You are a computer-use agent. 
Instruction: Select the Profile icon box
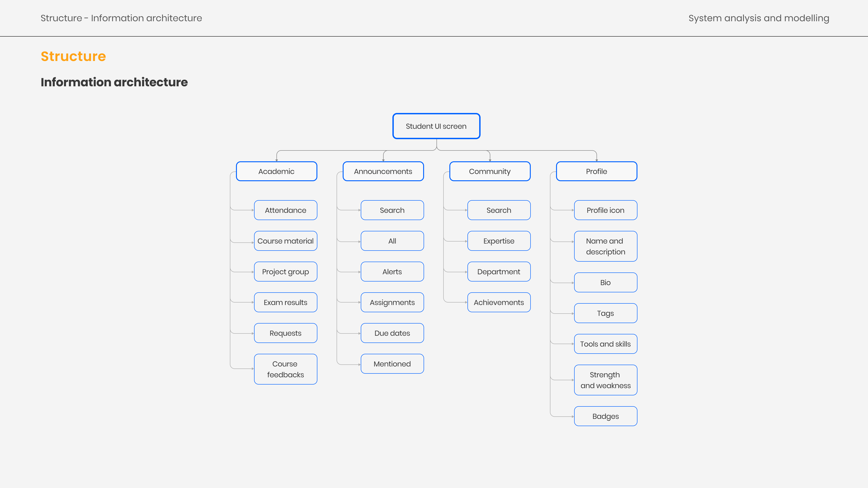point(605,210)
